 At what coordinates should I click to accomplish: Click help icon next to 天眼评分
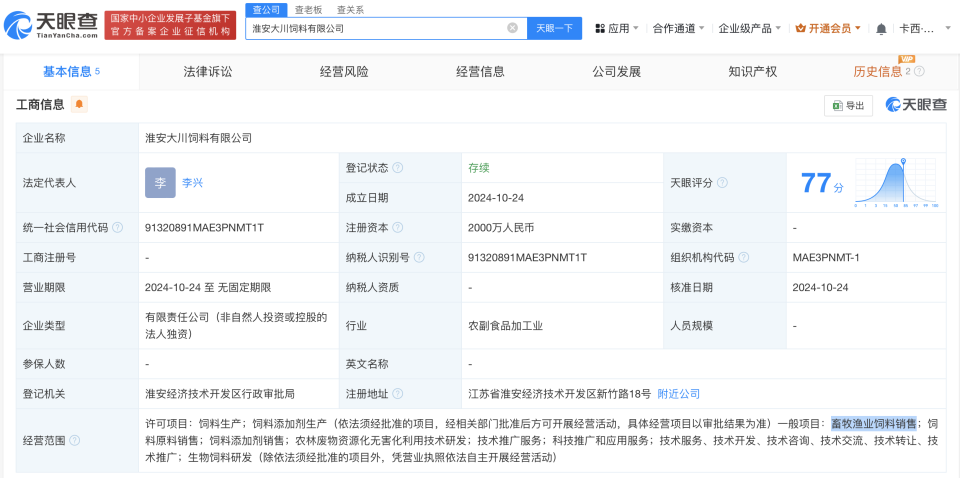(722, 182)
